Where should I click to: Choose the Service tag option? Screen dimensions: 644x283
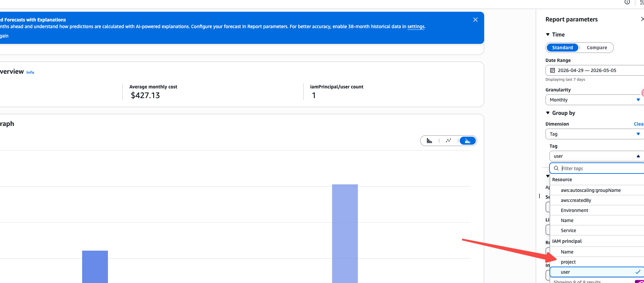pyautogui.click(x=597, y=230)
